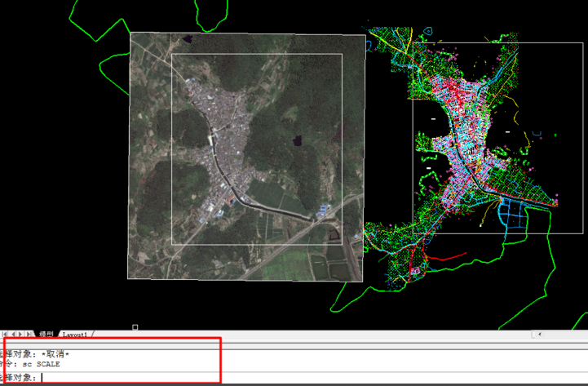This screenshot has width=588, height=386.
Task: Click the cancelled command history line
Action: [x=38, y=354]
